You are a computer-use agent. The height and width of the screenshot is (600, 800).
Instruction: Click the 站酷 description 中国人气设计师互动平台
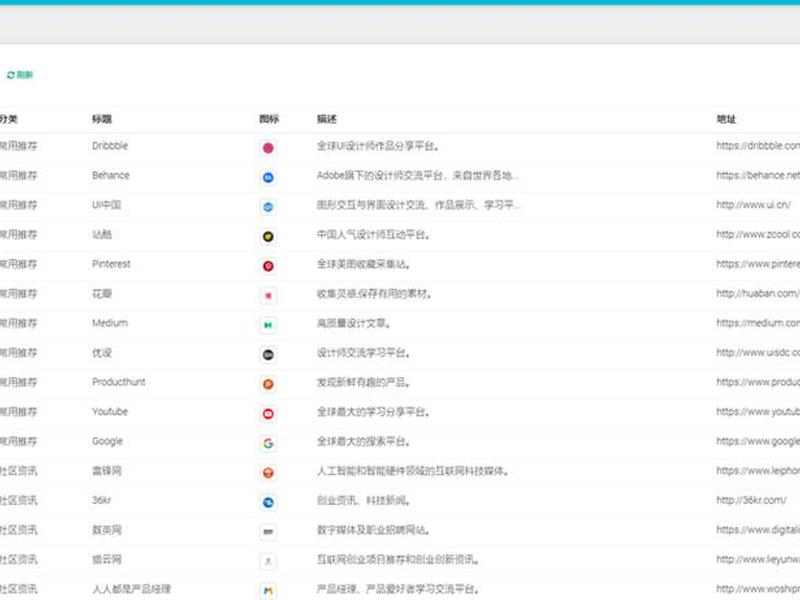pyautogui.click(x=373, y=235)
